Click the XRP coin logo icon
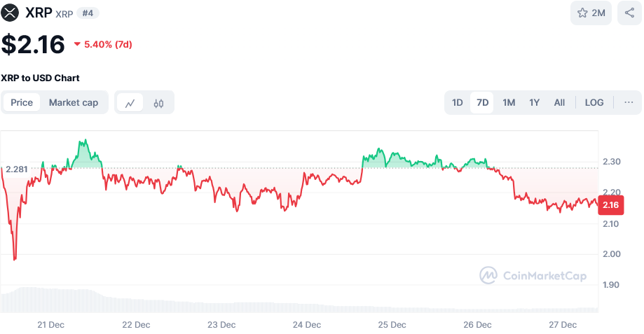Image resolution: width=644 pixels, height=334 pixels. point(11,13)
